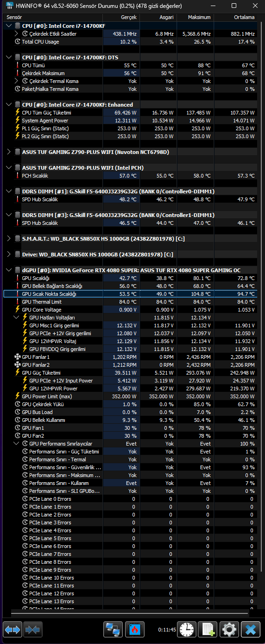Collapse the dGPU RTX 4080 SUPER group
The height and width of the screenshot is (644, 265).
[10, 270]
